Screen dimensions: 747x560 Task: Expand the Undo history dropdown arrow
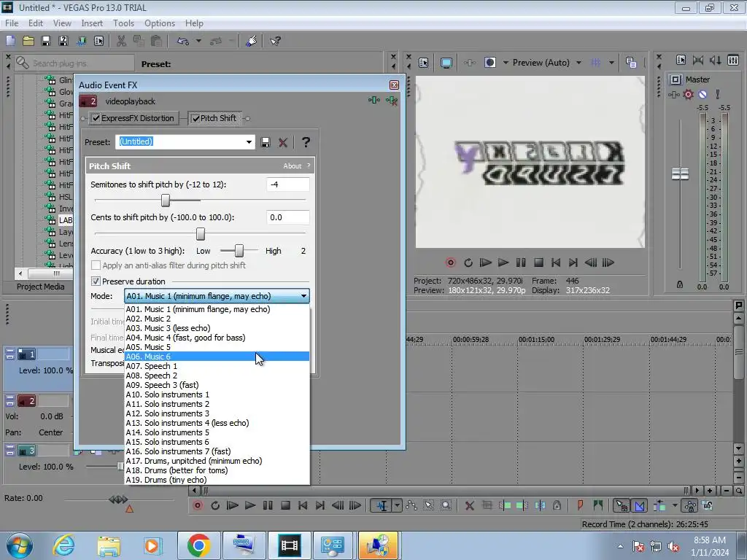pyautogui.click(x=198, y=41)
